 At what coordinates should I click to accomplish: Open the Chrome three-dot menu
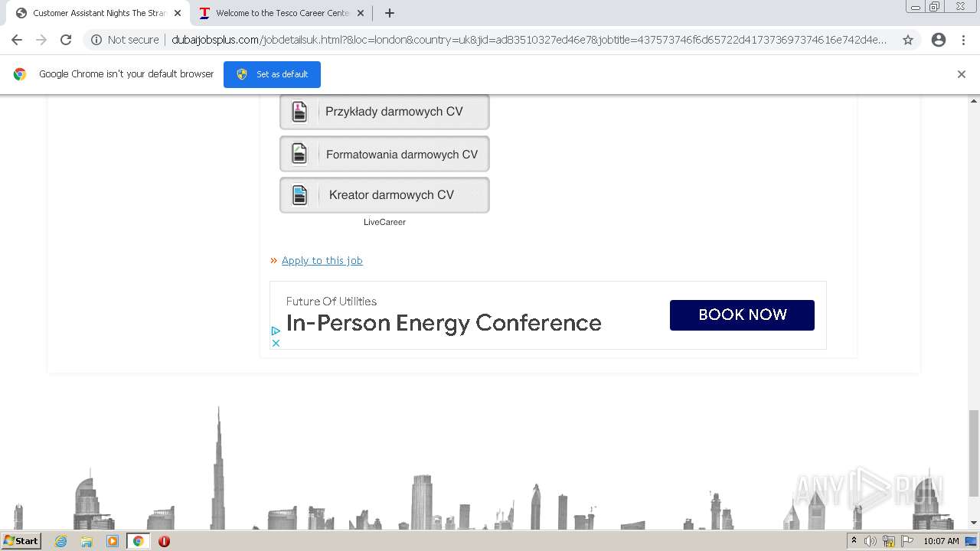[x=963, y=40]
